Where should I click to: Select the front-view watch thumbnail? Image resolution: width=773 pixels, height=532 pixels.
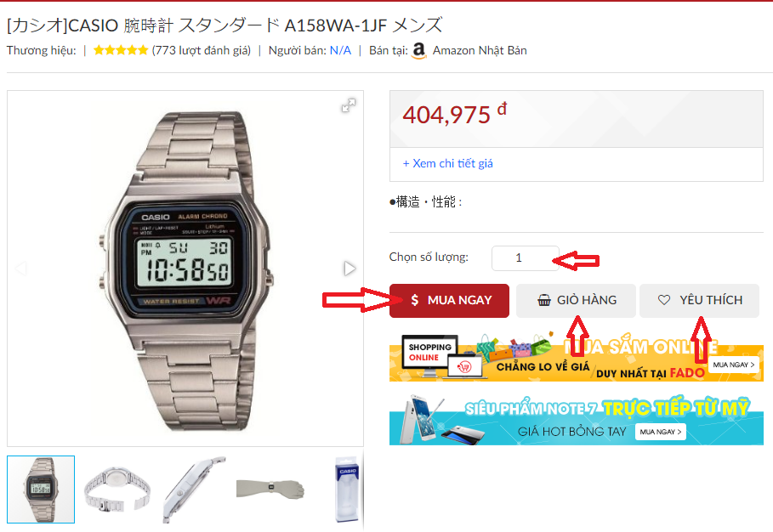[41, 490]
